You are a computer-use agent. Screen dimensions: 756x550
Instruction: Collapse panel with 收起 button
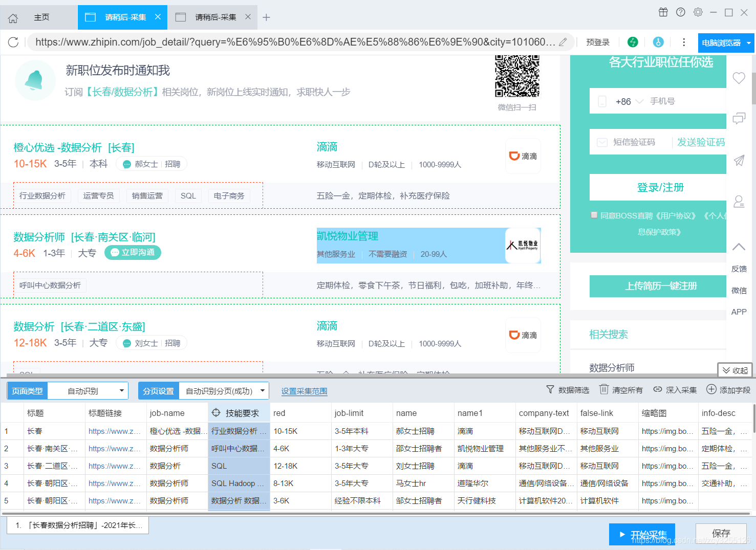[x=735, y=370]
